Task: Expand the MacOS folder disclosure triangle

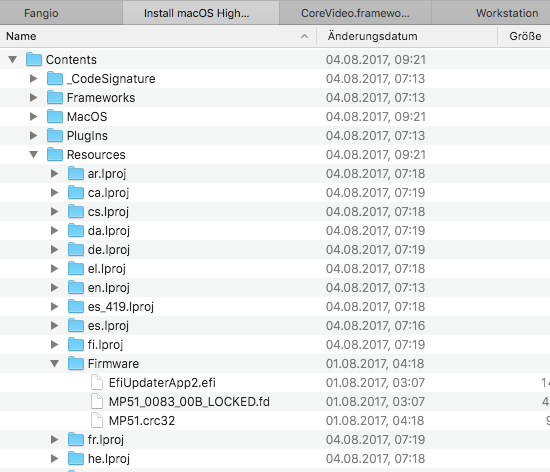Action: click(34, 116)
